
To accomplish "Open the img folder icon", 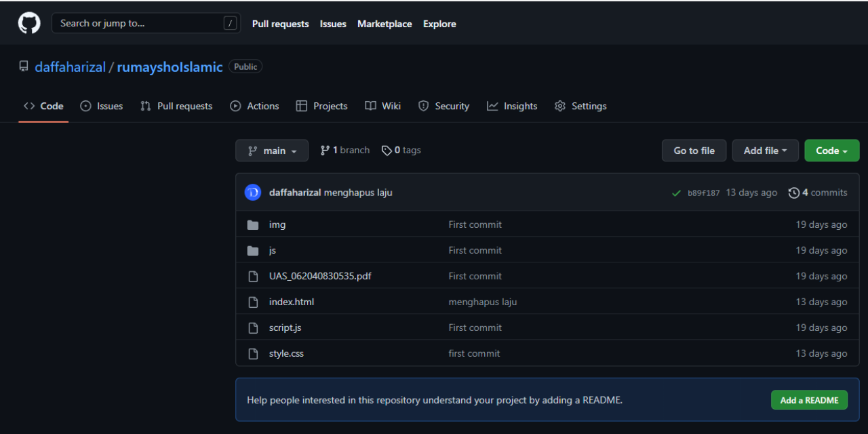I will tap(254, 224).
